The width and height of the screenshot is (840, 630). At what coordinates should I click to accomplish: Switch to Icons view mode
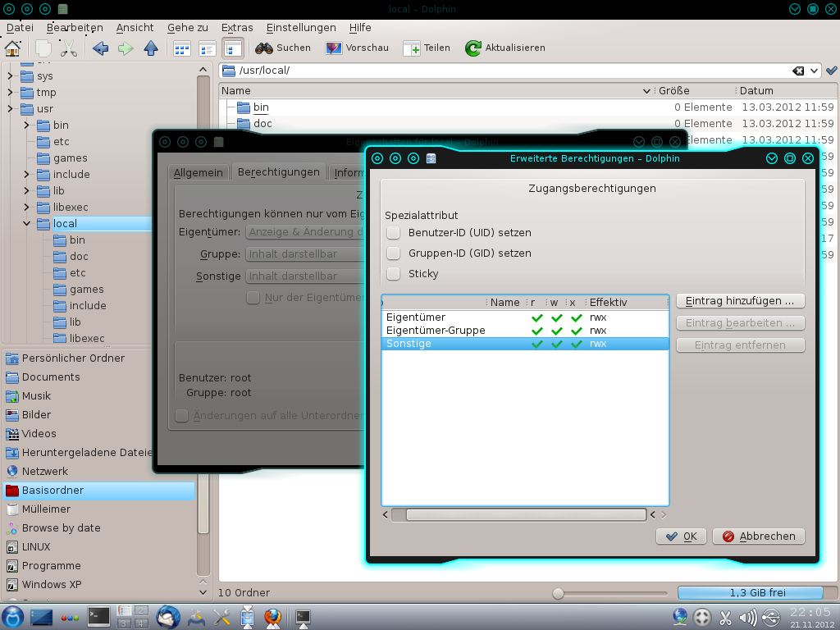pyautogui.click(x=182, y=48)
